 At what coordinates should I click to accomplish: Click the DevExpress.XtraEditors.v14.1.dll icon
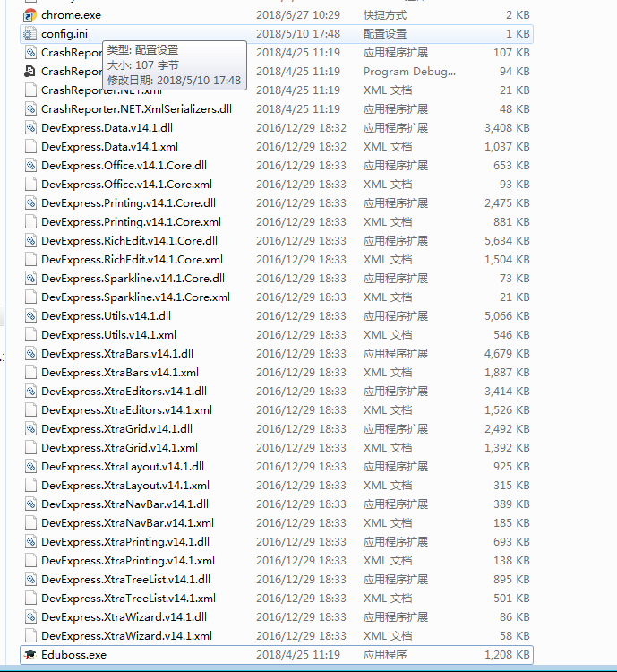click(x=30, y=392)
